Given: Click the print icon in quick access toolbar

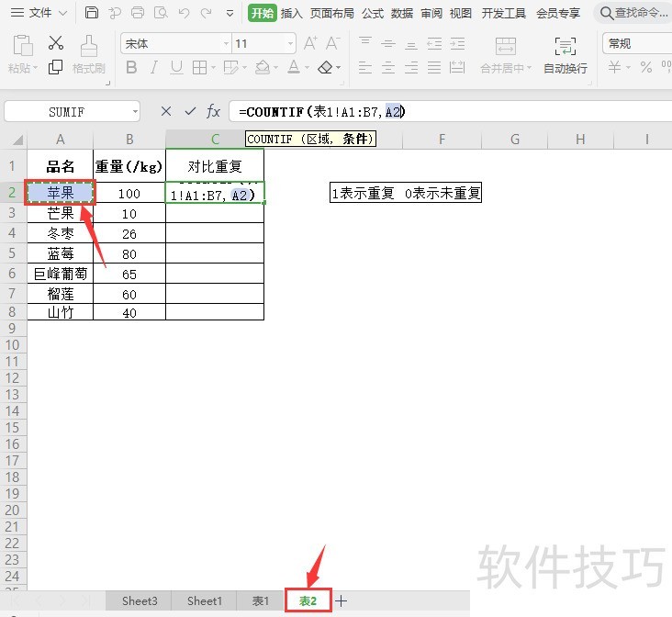Looking at the screenshot, I should tap(138, 13).
